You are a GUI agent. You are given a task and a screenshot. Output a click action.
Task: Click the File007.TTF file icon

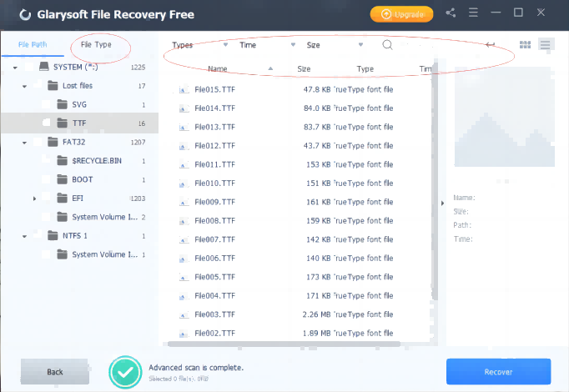184,239
